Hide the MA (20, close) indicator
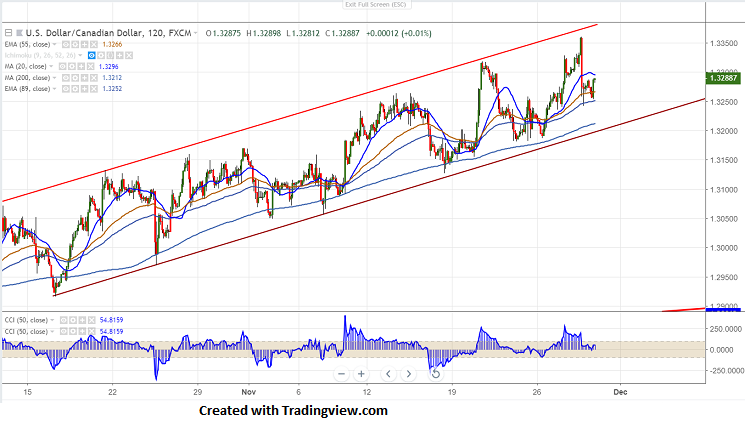This screenshot has width=745, height=425. click(63, 67)
